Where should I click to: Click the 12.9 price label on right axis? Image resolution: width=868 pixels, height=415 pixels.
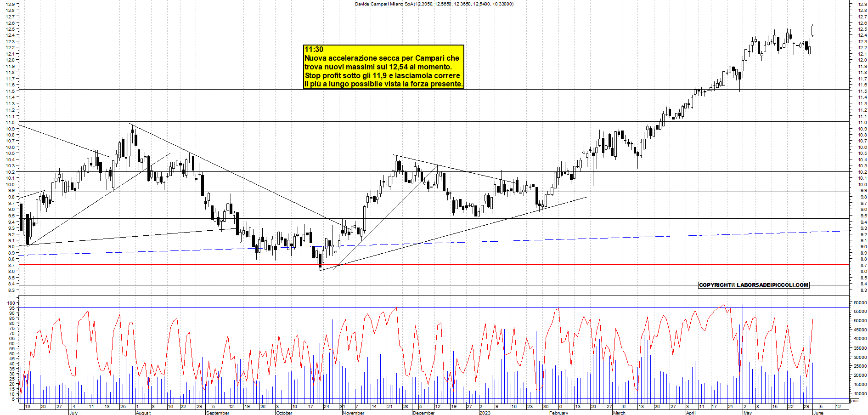click(862, 4)
